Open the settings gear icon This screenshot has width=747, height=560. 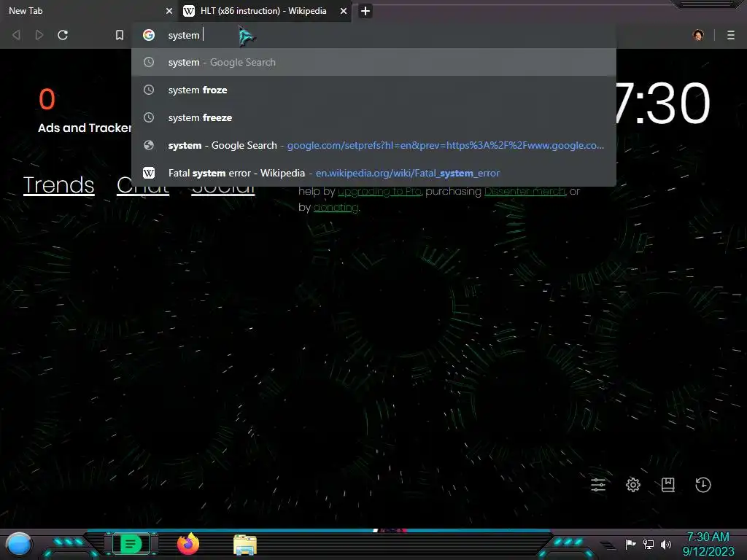click(x=633, y=485)
